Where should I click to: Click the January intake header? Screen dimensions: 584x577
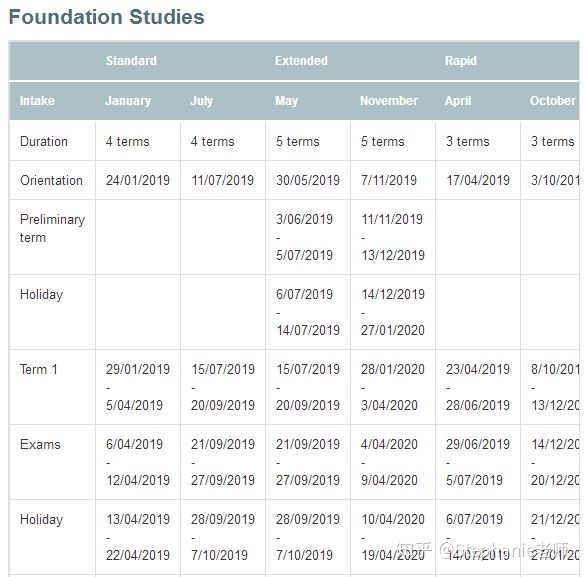click(x=128, y=101)
